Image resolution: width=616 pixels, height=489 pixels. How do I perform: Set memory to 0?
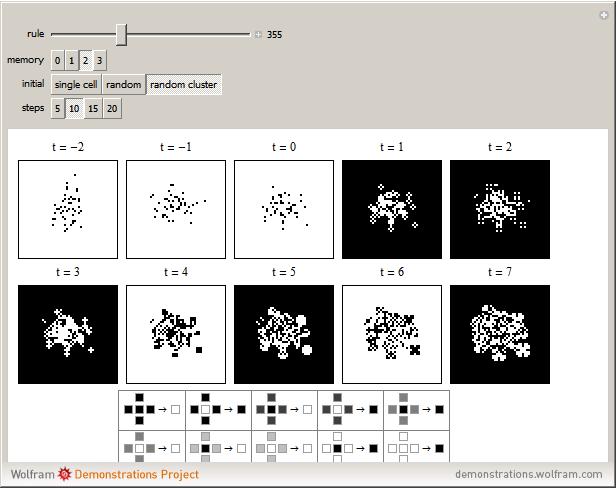(x=58, y=61)
